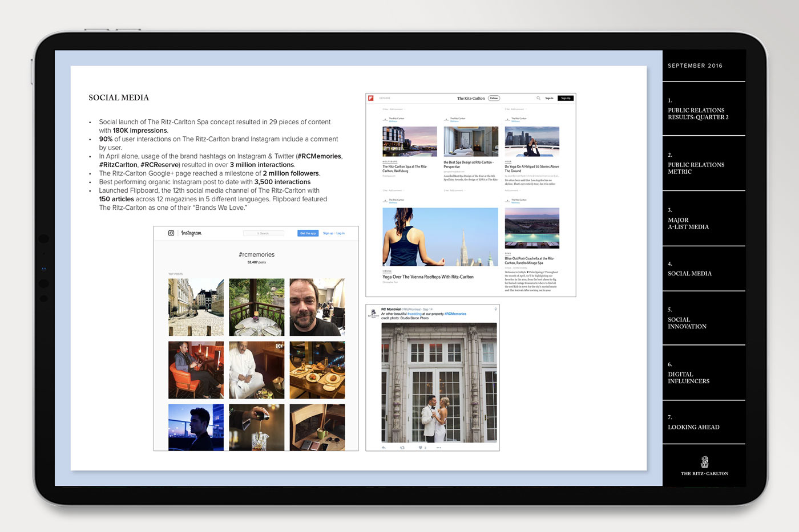
Task: Click the tweet retweet icon
Action: (x=402, y=448)
